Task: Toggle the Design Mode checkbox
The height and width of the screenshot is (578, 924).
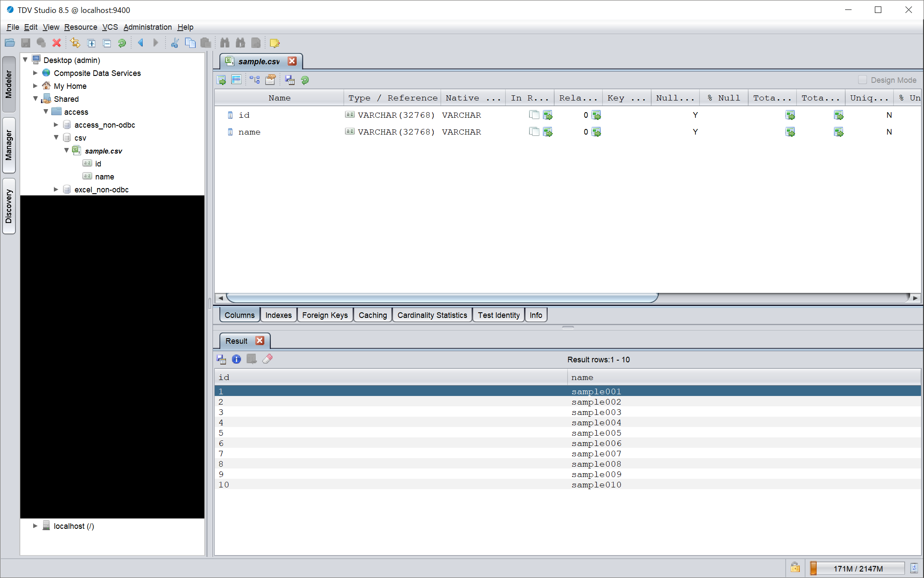Action: [x=862, y=80]
